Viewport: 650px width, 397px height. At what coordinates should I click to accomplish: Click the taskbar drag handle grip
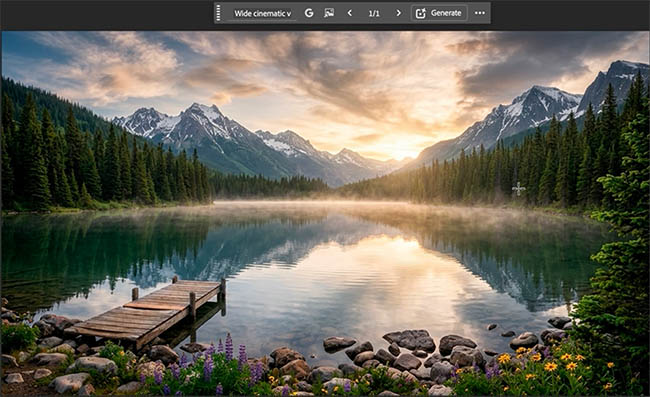click(218, 13)
